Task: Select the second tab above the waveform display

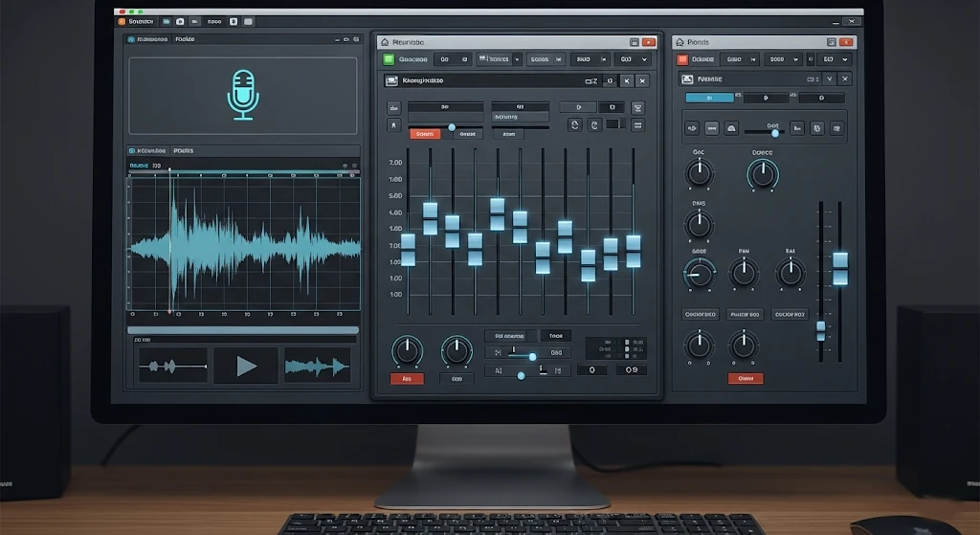Action: (184, 150)
